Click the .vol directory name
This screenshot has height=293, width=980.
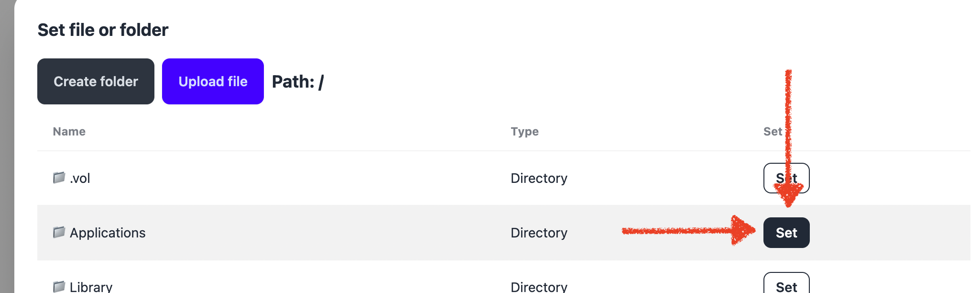click(79, 178)
